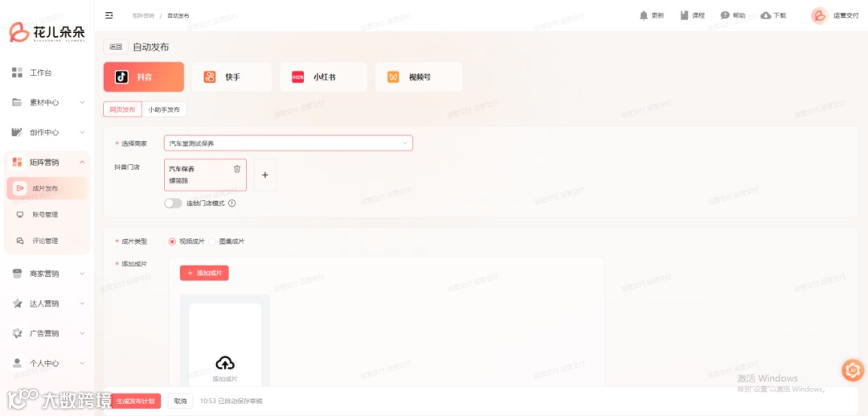The image size is (868, 416).
Task: Click the 创作中心 clapperboard icon
Action: pyautogui.click(x=17, y=133)
